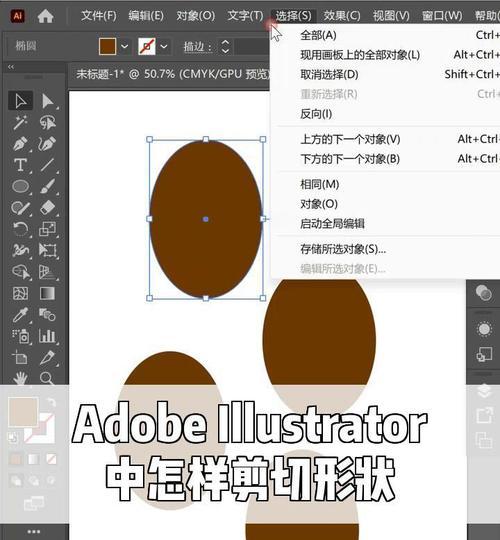
Task: Choose 下方的下一个对象(B)
Action: tap(385, 159)
